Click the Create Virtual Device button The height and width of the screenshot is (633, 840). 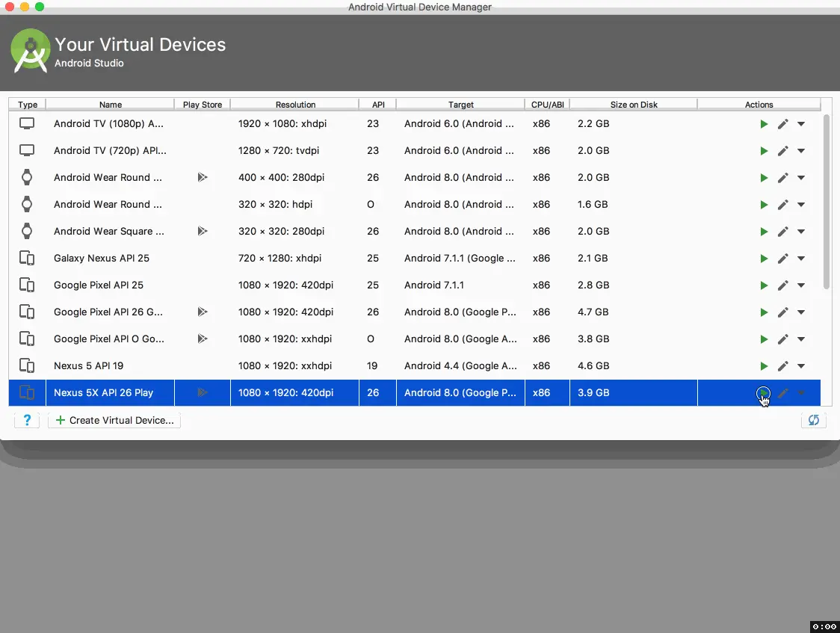(114, 421)
